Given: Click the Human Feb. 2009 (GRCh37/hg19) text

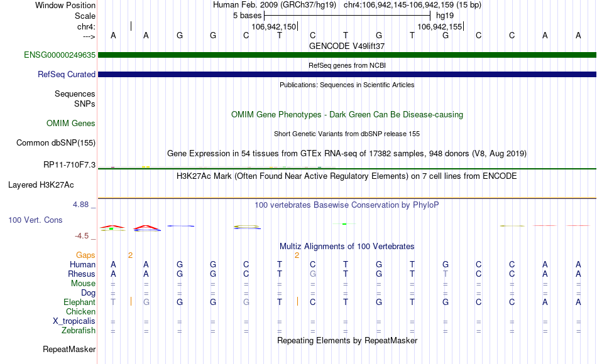Looking at the screenshot, I should tap(275, 5).
